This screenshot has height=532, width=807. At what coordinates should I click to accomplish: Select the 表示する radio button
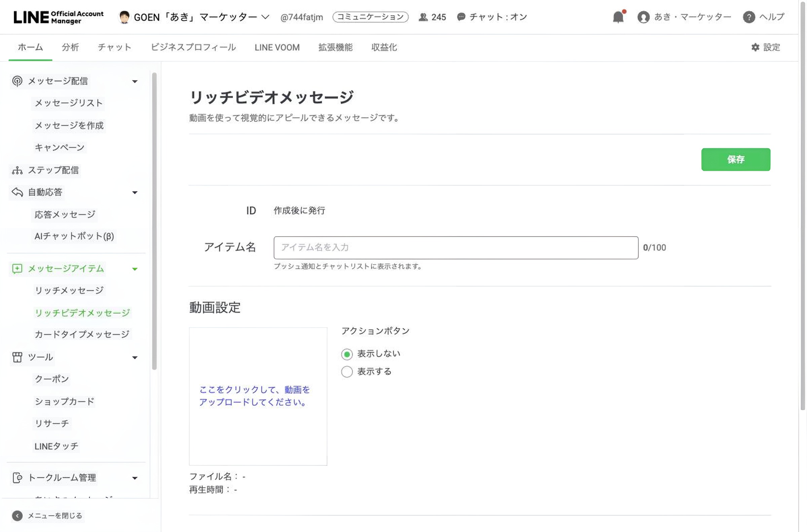coord(347,372)
